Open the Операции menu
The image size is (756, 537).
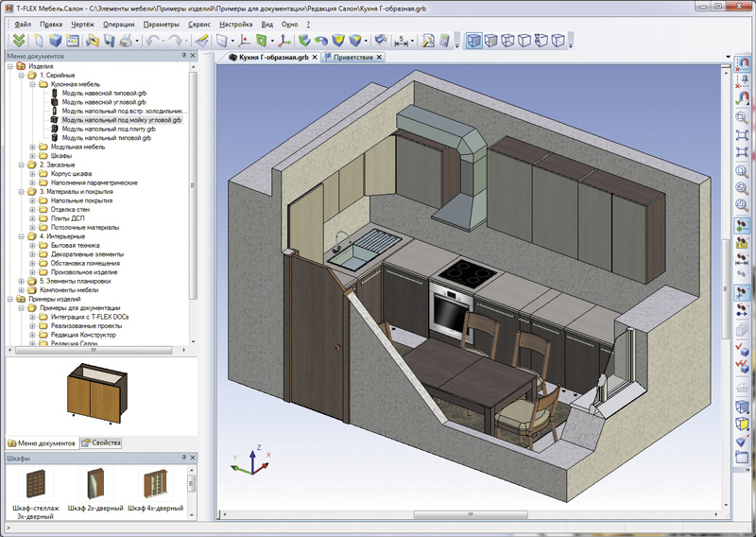click(119, 25)
